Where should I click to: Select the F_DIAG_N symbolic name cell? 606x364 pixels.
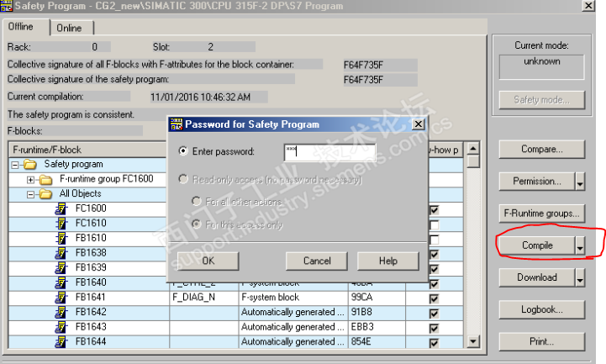click(x=203, y=298)
